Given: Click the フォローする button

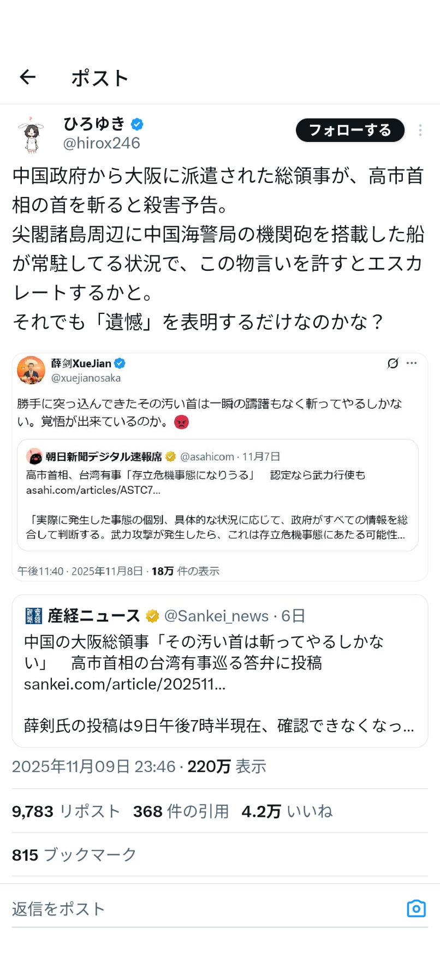Looking at the screenshot, I should click(x=350, y=130).
